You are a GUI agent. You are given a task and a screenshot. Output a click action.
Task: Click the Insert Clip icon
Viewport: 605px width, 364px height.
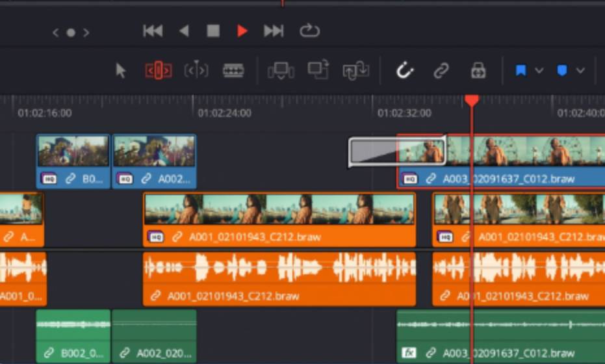coord(281,71)
